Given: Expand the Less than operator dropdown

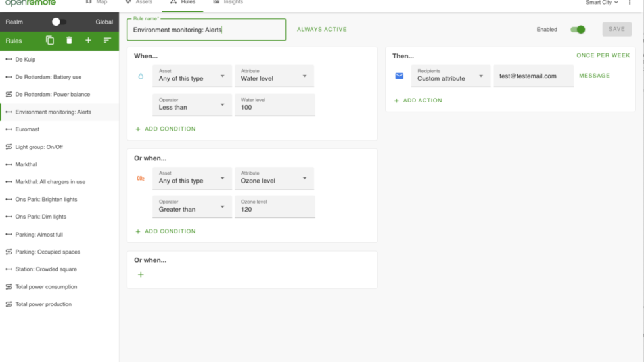Looking at the screenshot, I should 192,105.
